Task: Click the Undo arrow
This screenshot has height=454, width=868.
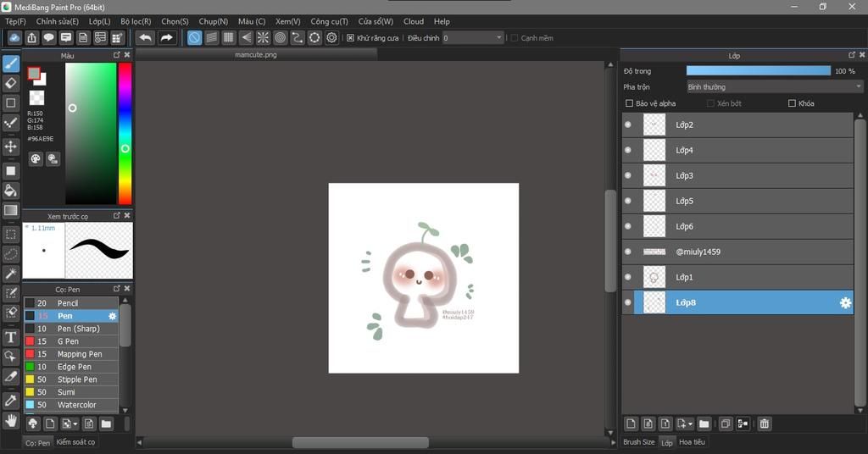Action: coord(146,37)
